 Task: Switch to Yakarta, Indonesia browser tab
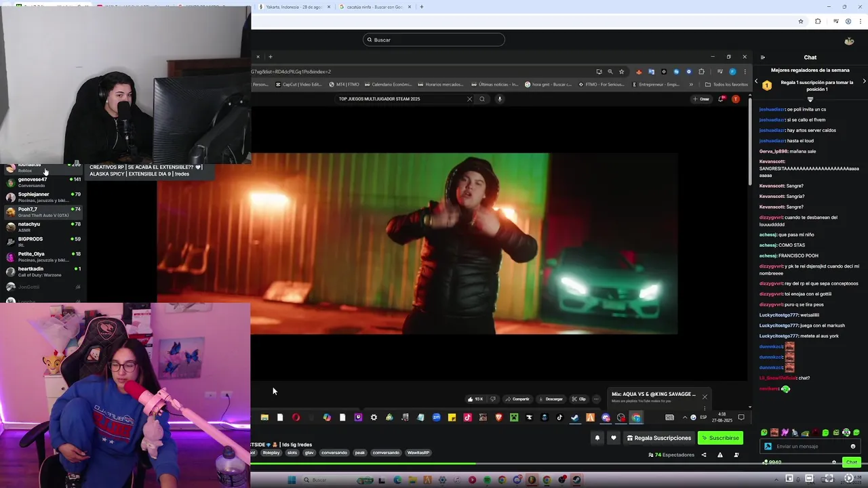coord(294,7)
